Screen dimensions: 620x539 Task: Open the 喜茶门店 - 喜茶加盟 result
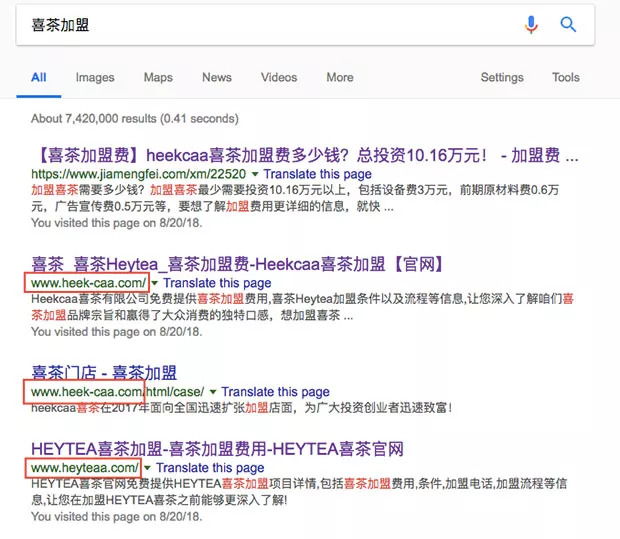pos(104,373)
